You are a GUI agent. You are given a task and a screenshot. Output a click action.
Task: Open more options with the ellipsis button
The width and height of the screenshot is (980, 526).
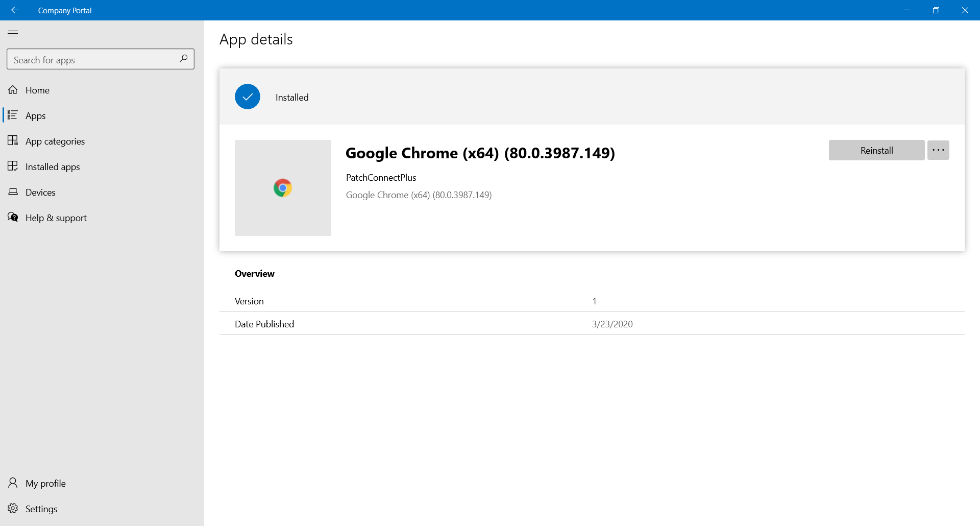[x=938, y=150]
